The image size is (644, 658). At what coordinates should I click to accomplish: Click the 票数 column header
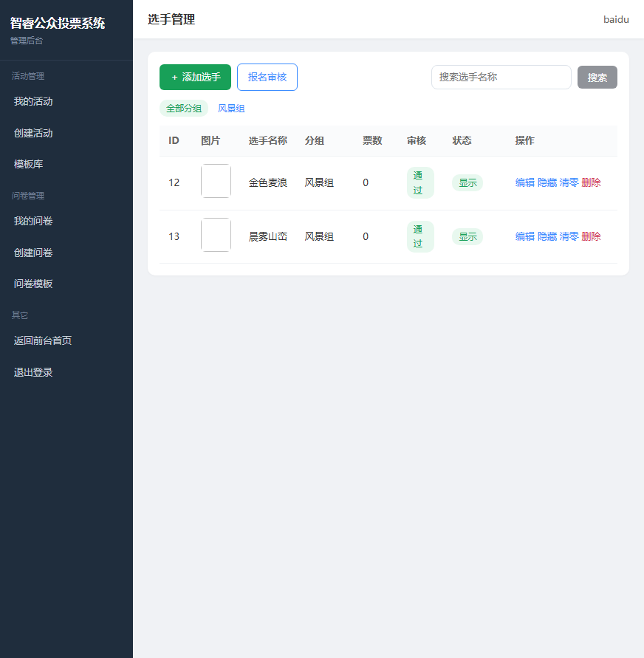tap(372, 140)
